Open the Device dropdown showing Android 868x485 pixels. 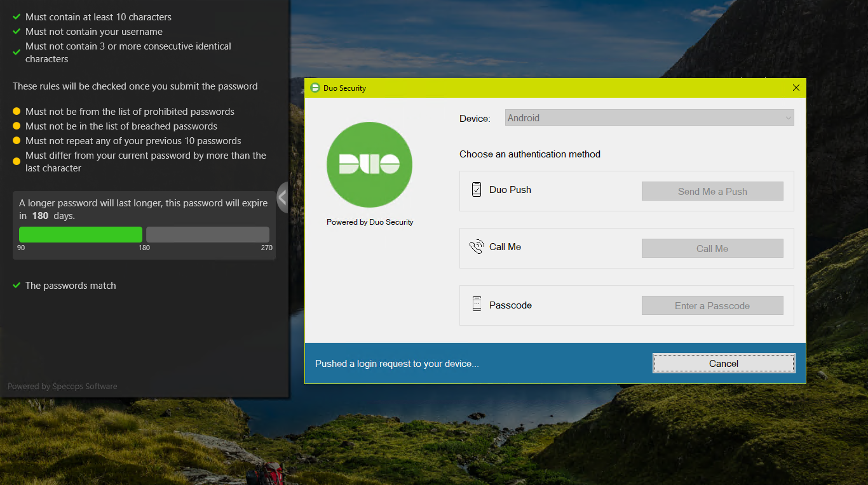pos(649,117)
